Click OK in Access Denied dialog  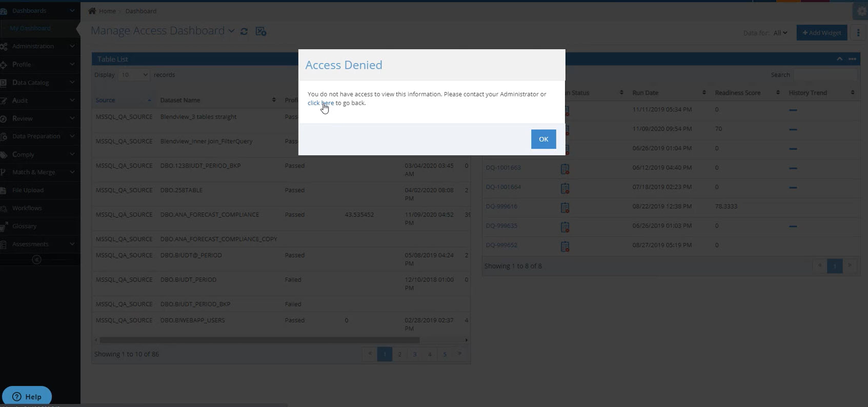click(543, 139)
